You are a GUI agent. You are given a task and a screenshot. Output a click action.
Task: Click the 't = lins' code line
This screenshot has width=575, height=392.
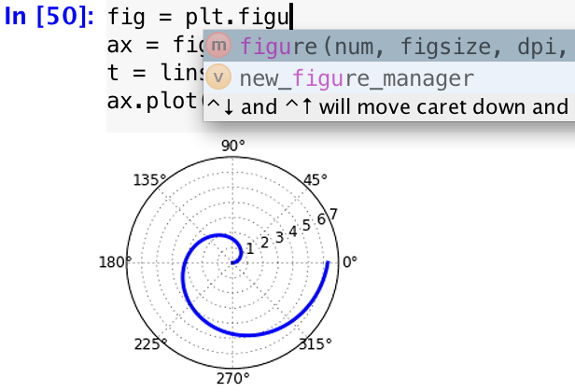[x=156, y=73]
